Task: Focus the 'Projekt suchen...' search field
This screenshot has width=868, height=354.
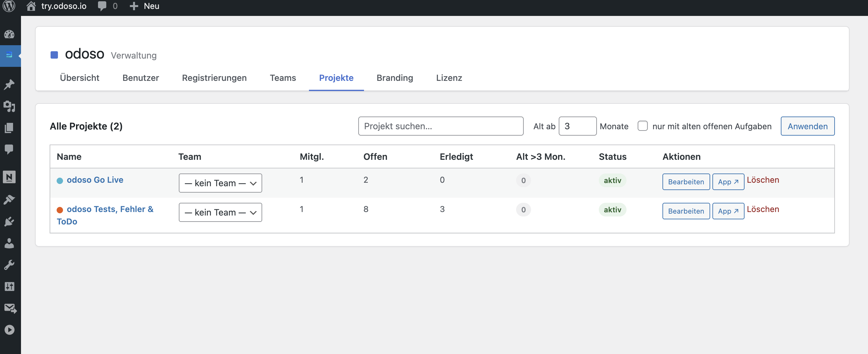Action: tap(441, 126)
